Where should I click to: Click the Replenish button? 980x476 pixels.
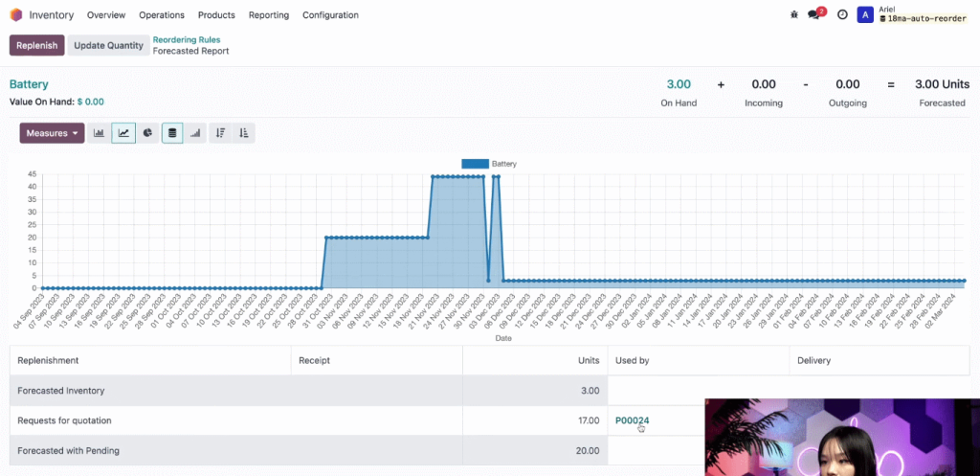click(37, 45)
